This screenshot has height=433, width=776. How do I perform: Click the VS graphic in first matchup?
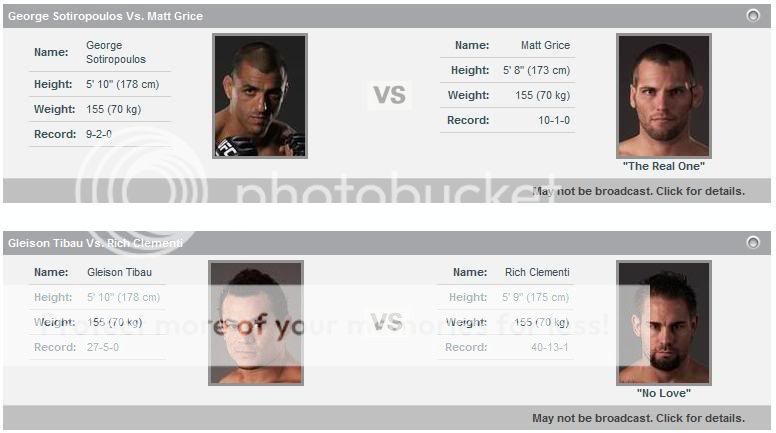tap(389, 95)
